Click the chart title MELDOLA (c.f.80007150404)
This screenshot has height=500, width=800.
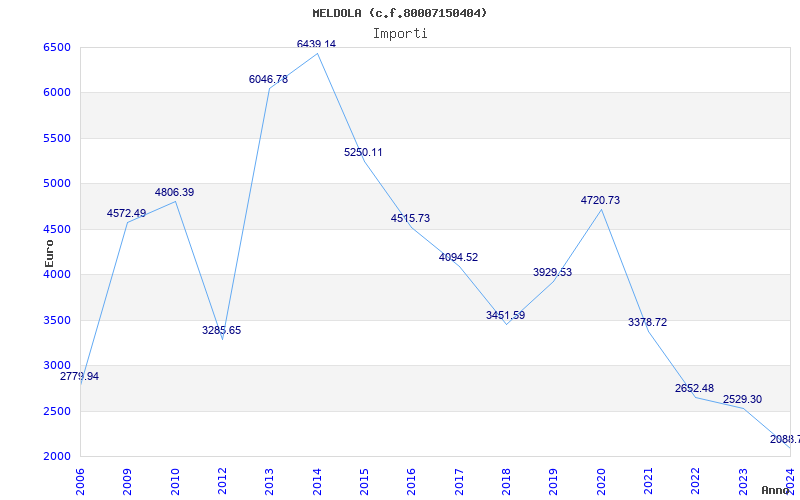tap(399, 13)
